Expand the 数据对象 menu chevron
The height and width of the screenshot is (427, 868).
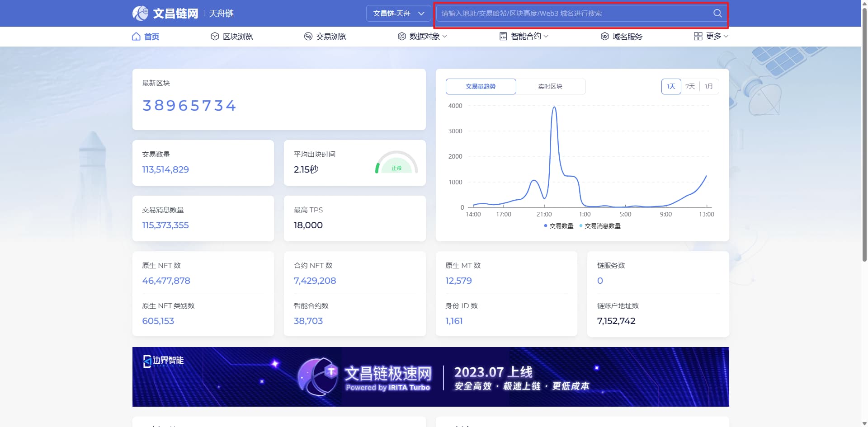(x=444, y=36)
